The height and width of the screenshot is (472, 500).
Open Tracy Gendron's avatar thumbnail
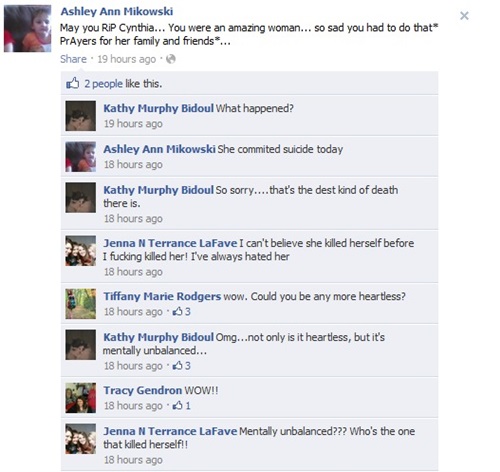pyautogui.click(x=81, y=398)
